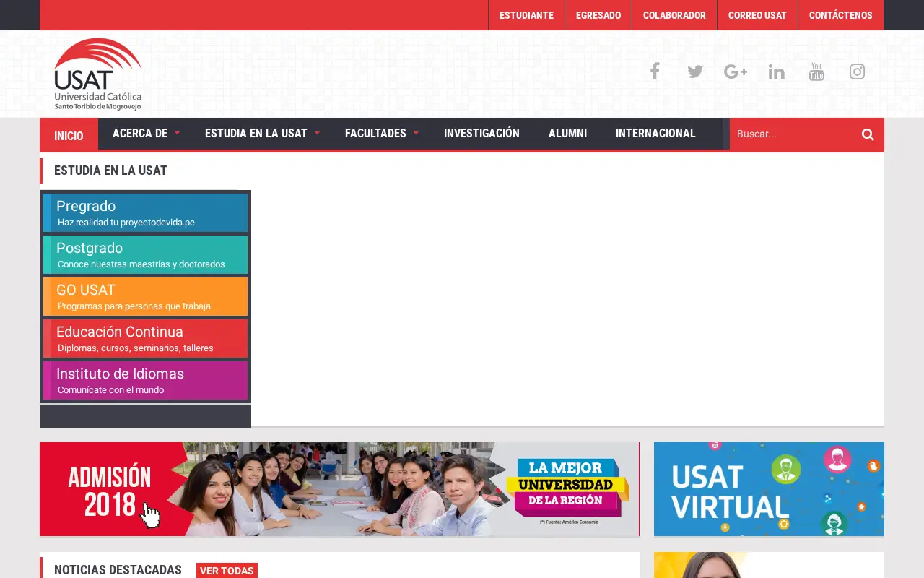
Task: Select the Instituto de Idiomas tile
Action: (145, 380)
